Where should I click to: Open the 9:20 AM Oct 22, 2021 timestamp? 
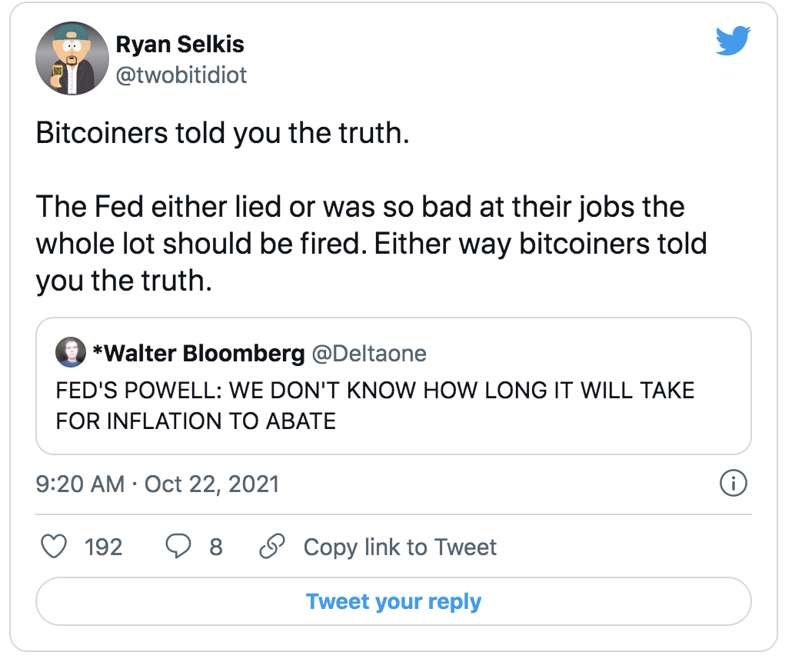point(158,484)
